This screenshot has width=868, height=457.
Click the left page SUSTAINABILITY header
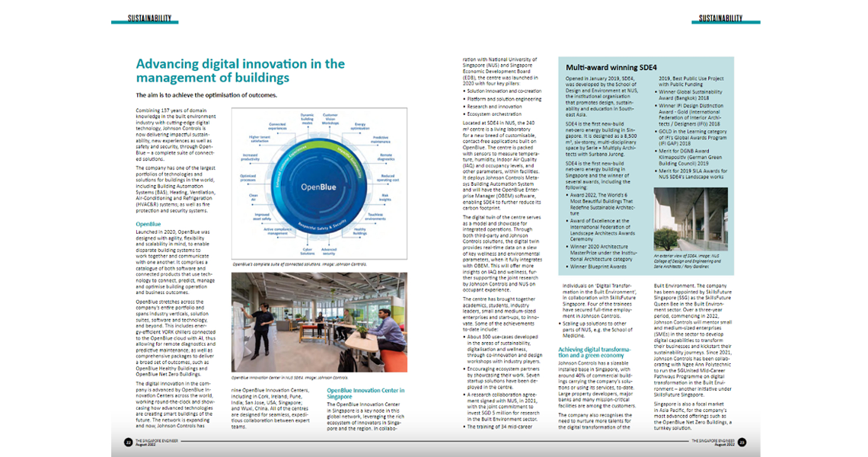pos(148,18)
